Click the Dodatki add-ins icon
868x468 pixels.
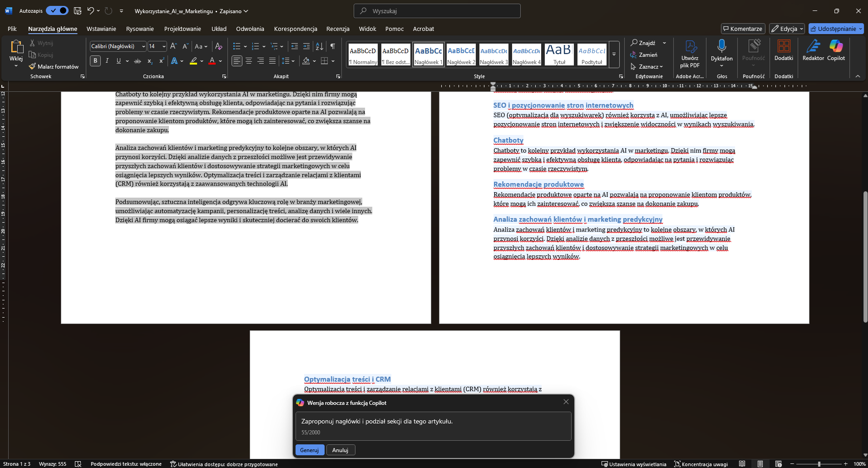pyautogui.click(x=784, y=46)
